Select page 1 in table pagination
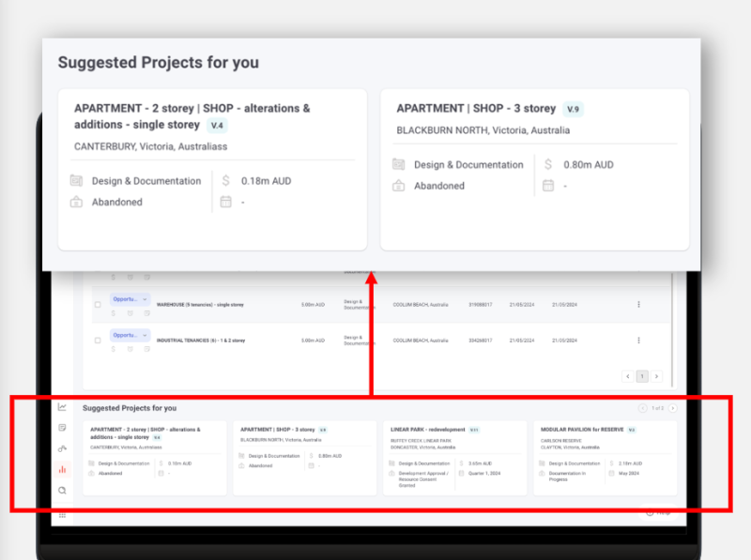 [x=642, y=376]
